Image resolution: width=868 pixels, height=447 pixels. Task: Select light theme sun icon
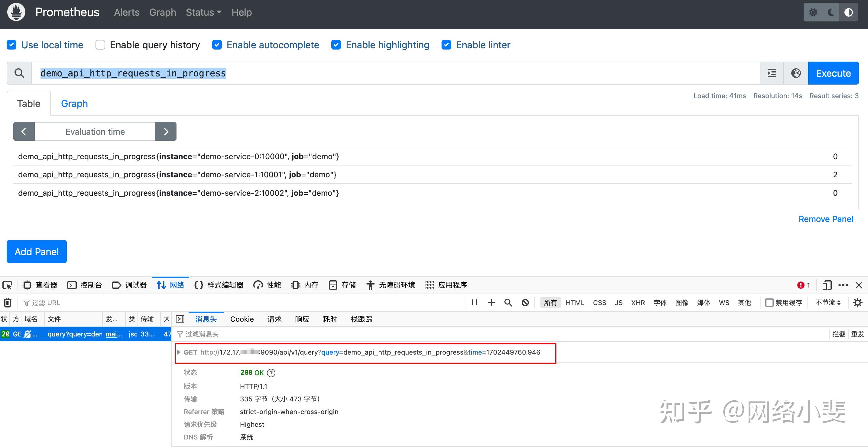coord(813,12)
